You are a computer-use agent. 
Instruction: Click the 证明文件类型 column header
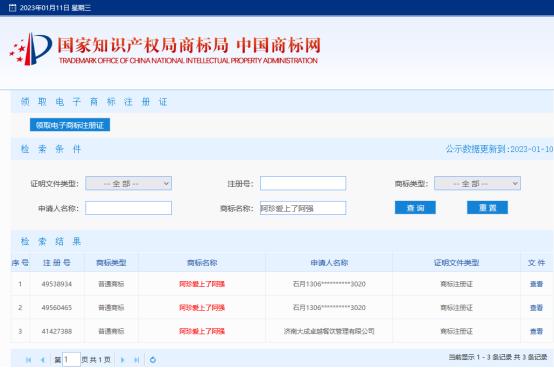point(456,263)
